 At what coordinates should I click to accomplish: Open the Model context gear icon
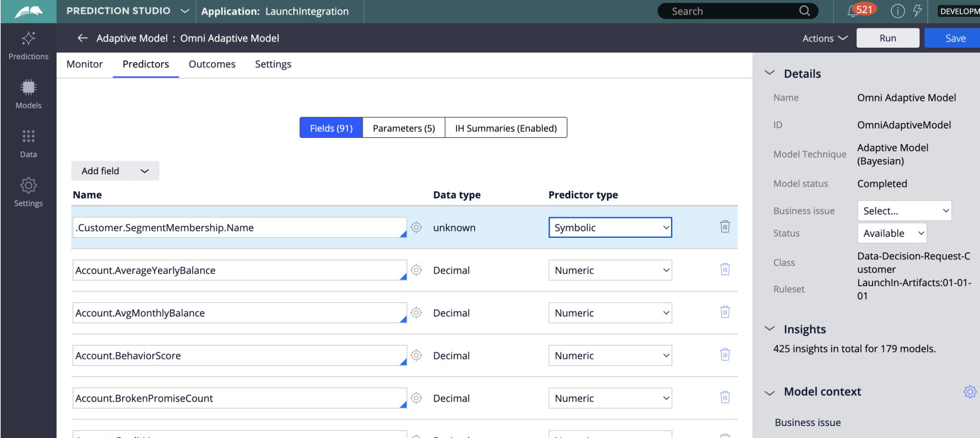click(x=969, y=392)
